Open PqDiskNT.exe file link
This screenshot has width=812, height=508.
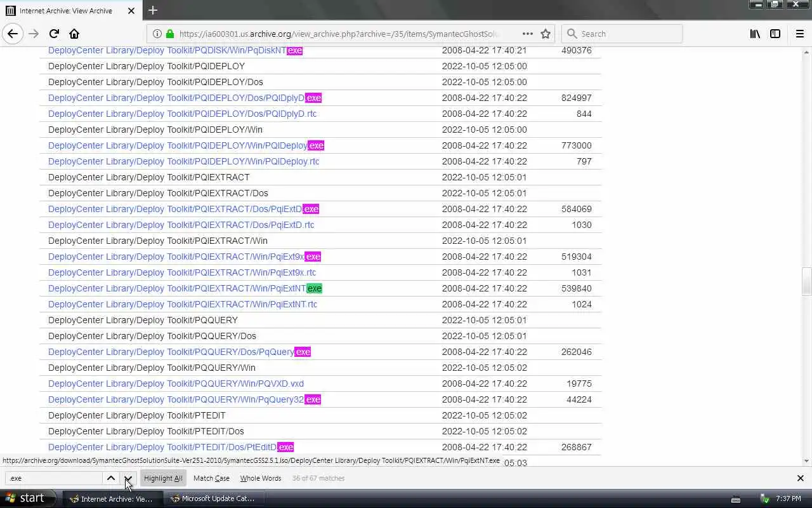175,50
